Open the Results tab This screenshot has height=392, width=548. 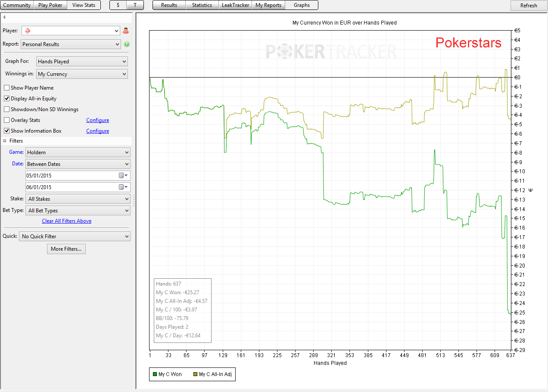[169, 5]
